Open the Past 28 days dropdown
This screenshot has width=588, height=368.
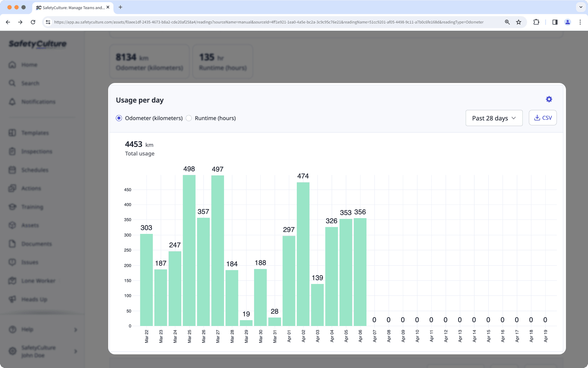click(x=494, y=118)
